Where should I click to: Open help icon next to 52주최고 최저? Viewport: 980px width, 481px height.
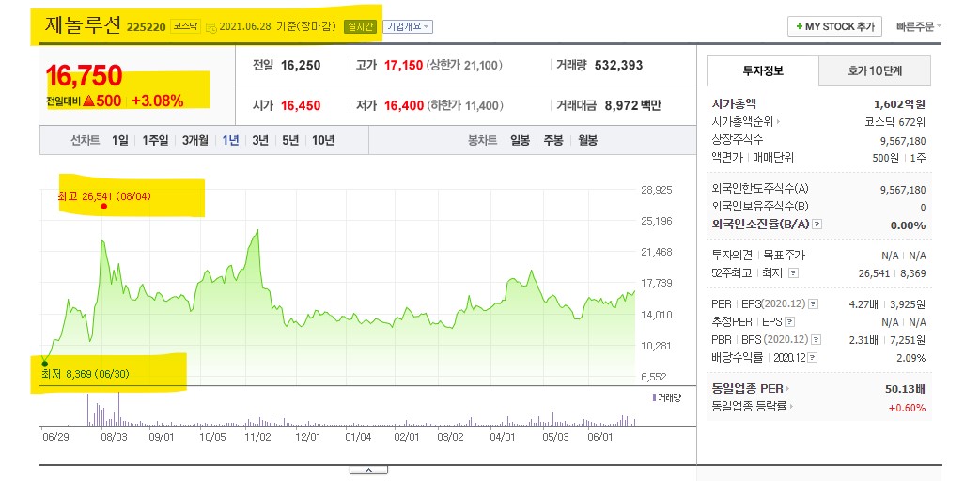(x=793, y=273)
